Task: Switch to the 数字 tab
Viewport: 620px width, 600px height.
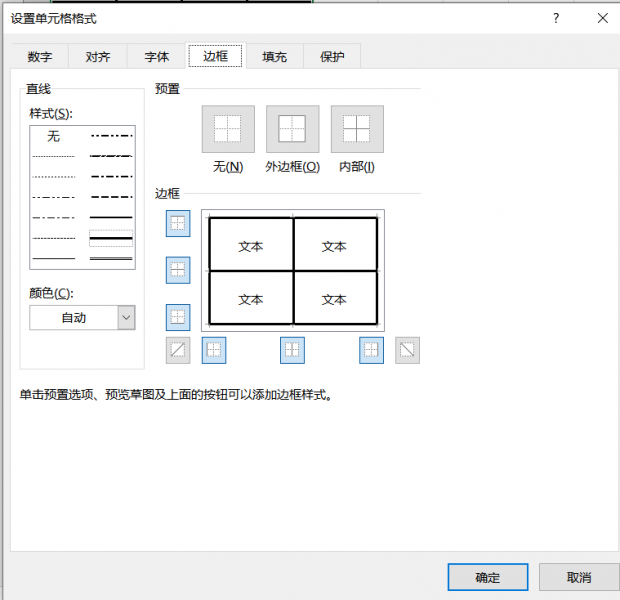Action: point(40,57)
